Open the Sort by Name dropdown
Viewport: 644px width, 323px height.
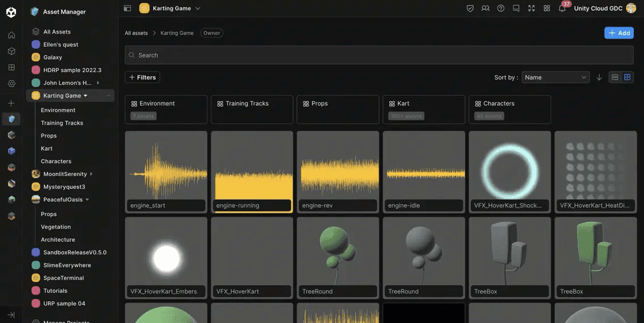pos(555,77)
